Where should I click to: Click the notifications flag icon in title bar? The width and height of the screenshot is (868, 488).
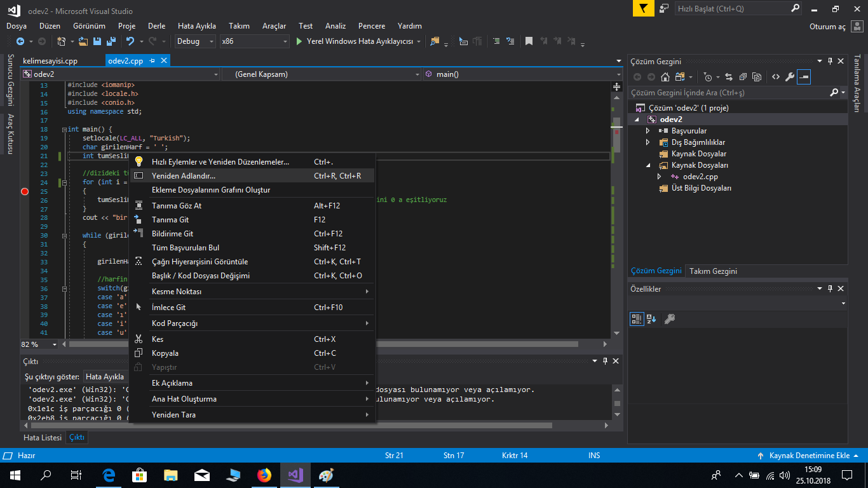644,9
